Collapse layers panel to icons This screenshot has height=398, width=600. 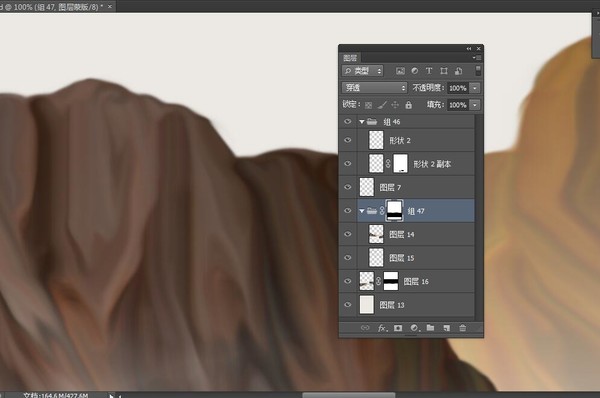(x=469, y=49)
